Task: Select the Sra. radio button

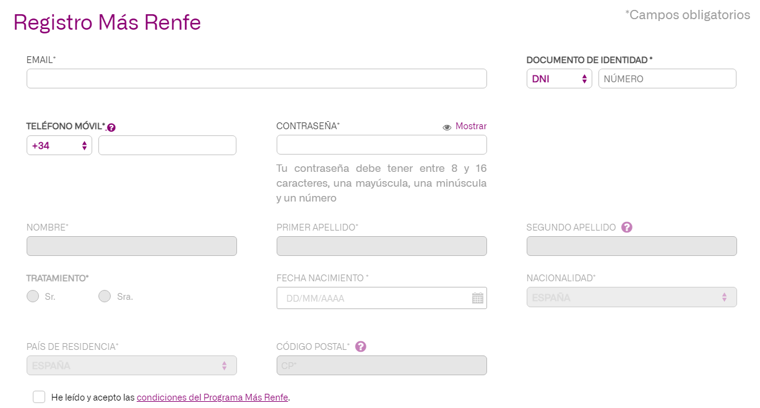Action: click(x=104, y=296)
